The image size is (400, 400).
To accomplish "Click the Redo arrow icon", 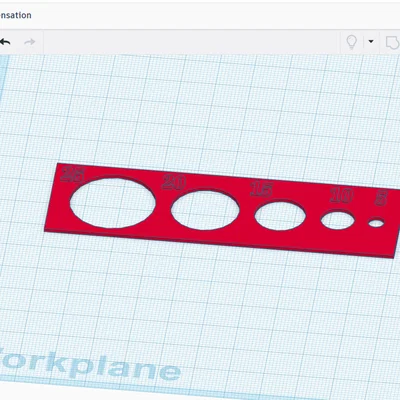I will click(30, 42).
